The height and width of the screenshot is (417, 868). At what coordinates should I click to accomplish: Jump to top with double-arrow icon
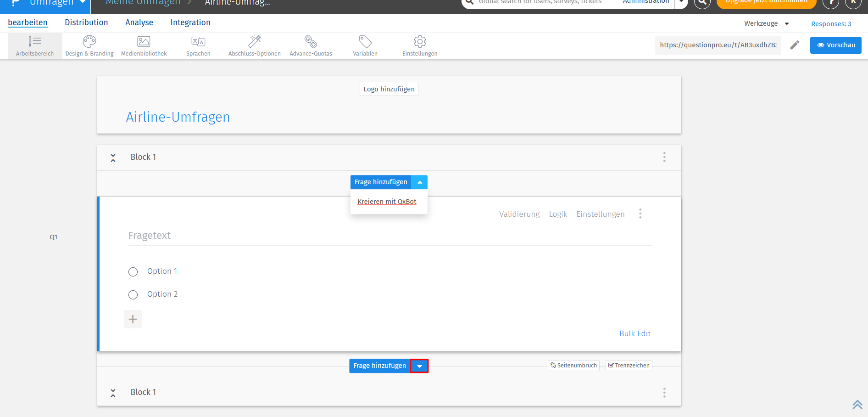coord(857,404)
